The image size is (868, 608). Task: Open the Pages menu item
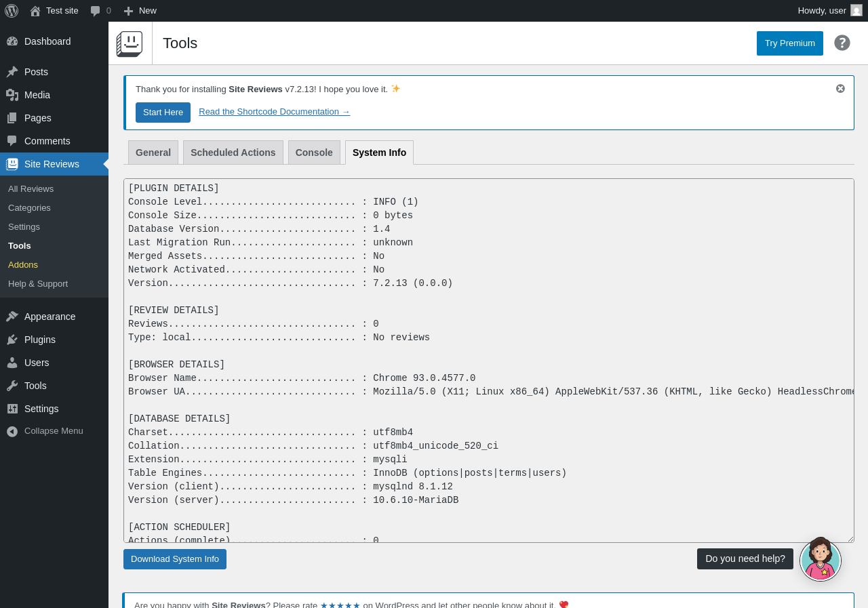pos(54,118)
